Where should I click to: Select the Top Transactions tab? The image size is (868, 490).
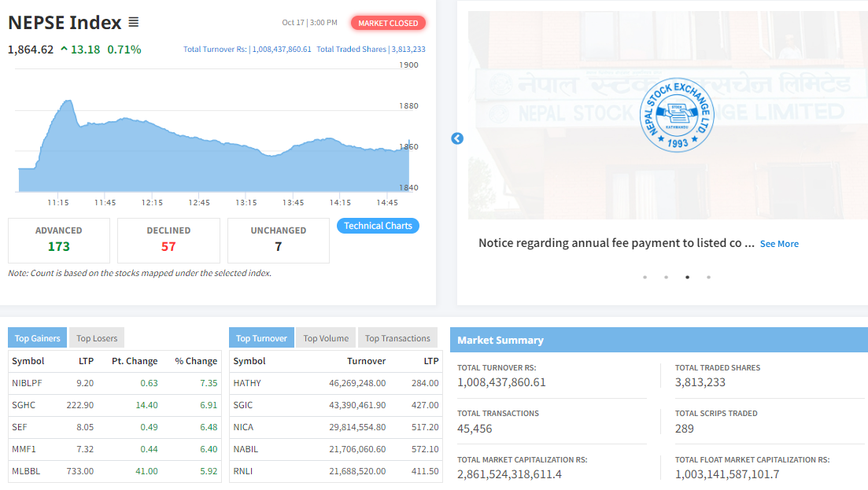[x=397, y=338]
